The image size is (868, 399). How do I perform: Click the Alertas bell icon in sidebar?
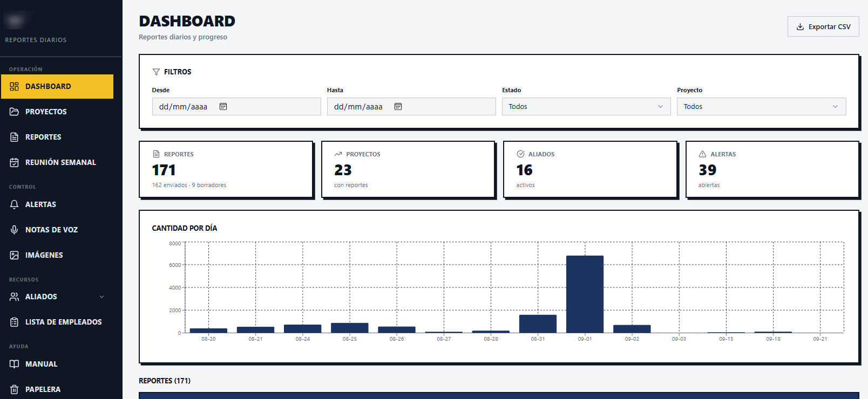click(x=15, y=204)
